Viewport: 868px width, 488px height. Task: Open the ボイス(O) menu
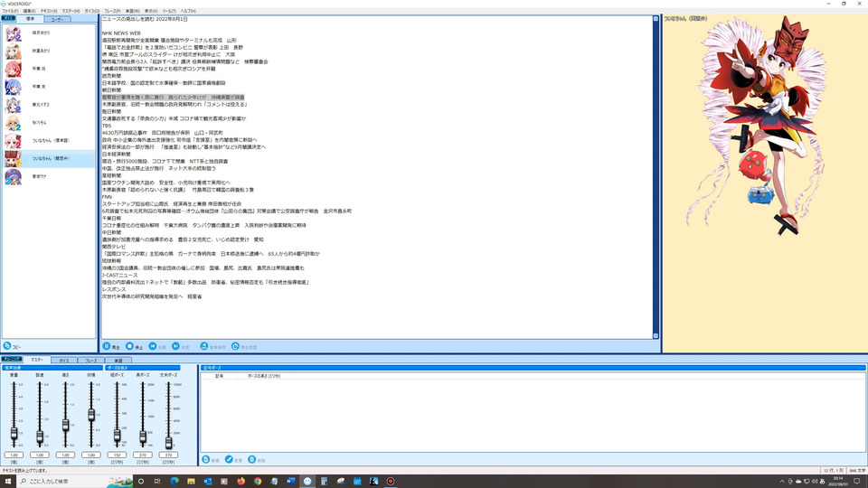(x=92, y=11)
